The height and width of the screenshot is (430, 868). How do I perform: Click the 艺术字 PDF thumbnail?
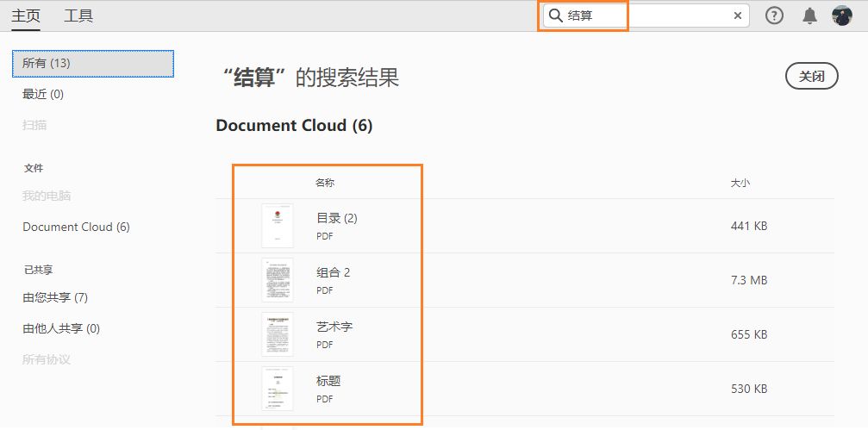(278, 334)
